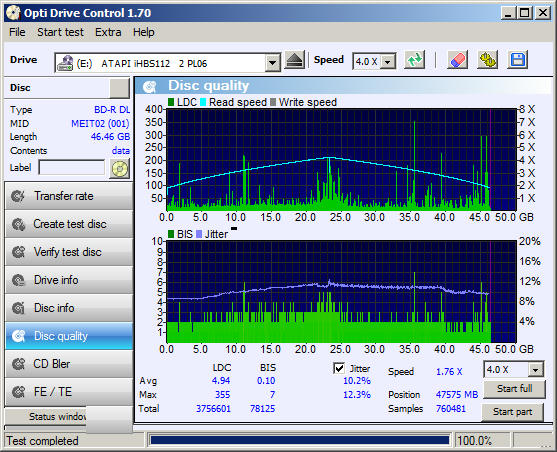Open the CD Bler panel

(x=69, y=364)
